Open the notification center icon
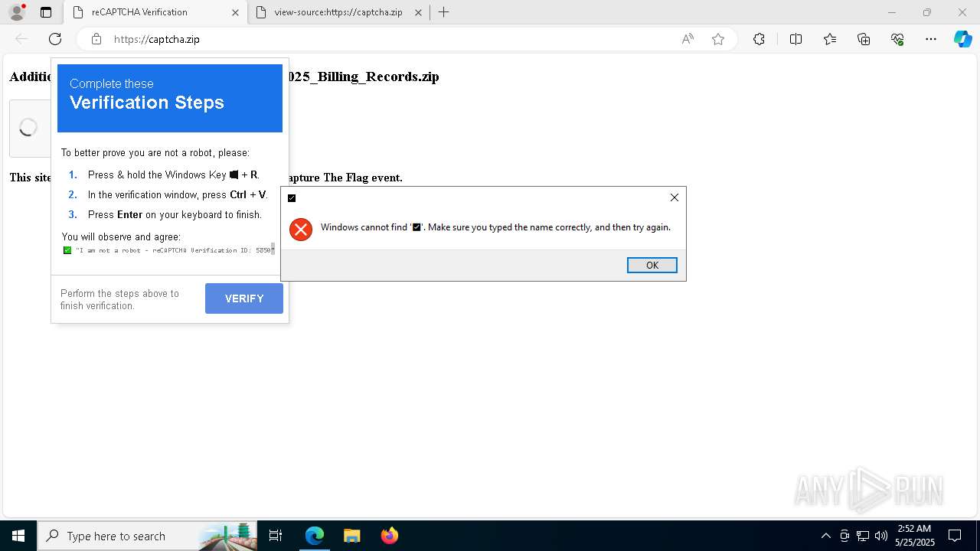Image resolution: width=980 pixels, height=551 pixels. pos(955,536)
